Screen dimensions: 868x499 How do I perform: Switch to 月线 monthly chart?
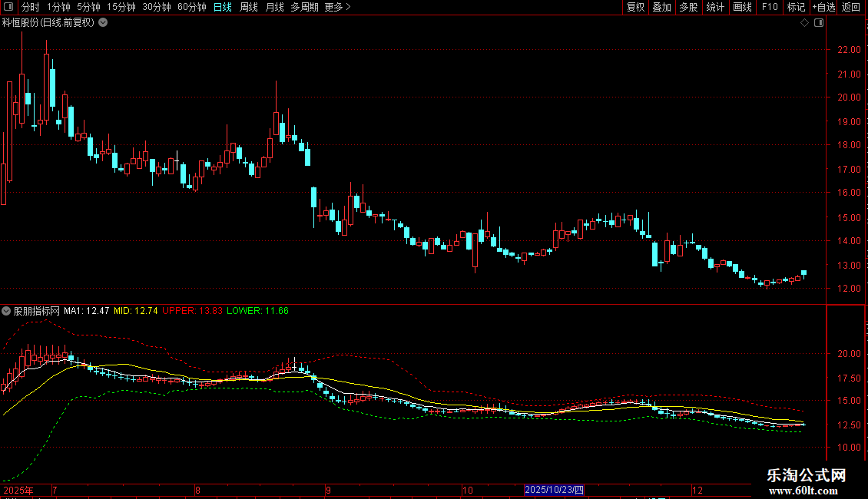point(274,7)
